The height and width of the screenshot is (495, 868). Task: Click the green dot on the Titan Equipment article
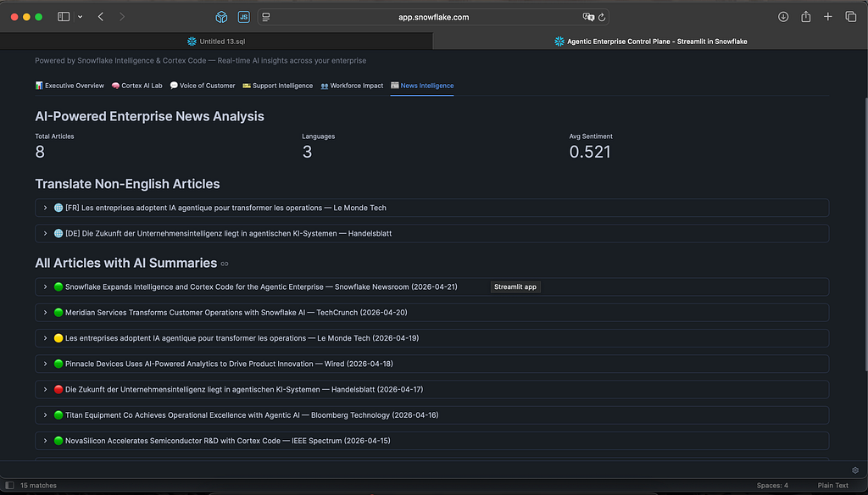[x=58, y=414]
